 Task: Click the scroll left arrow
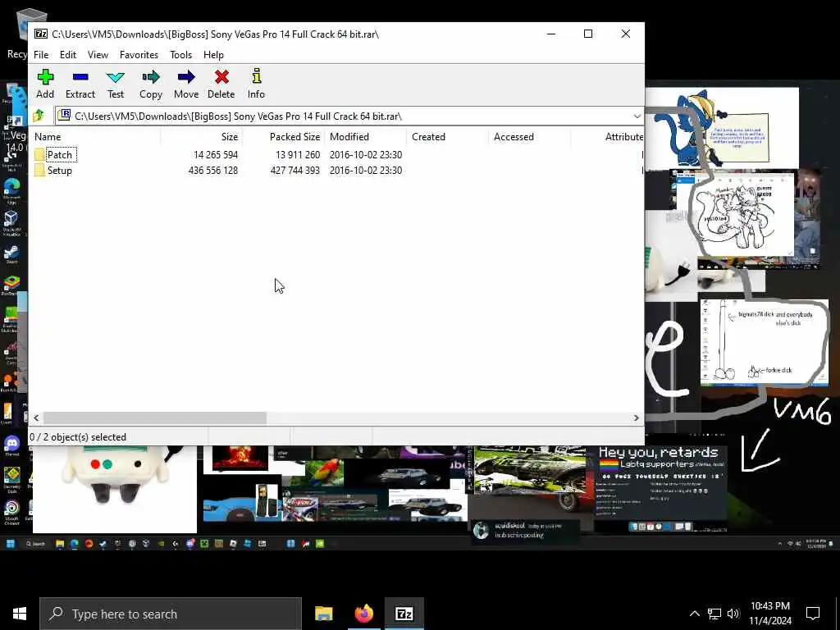click(x=36, y=418)
